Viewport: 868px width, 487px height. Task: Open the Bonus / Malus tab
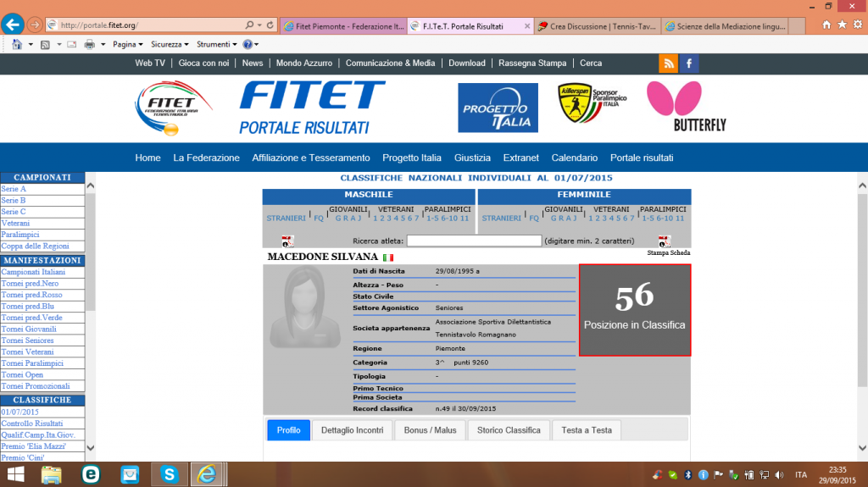click(x=430, y=430)
